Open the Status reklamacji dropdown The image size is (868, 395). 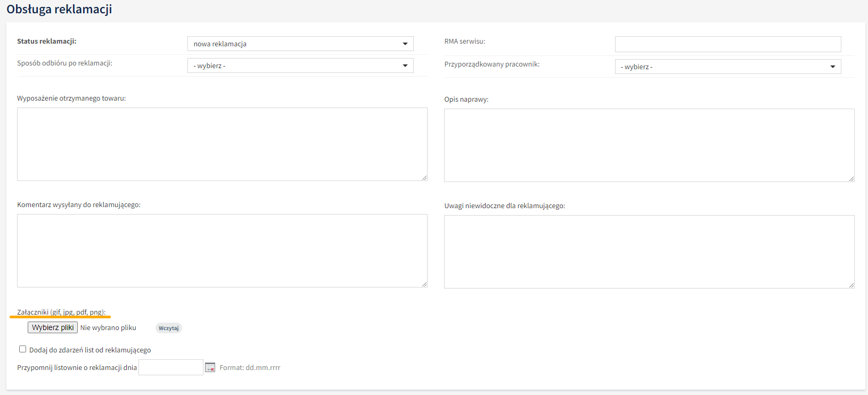tap(300, 44)
